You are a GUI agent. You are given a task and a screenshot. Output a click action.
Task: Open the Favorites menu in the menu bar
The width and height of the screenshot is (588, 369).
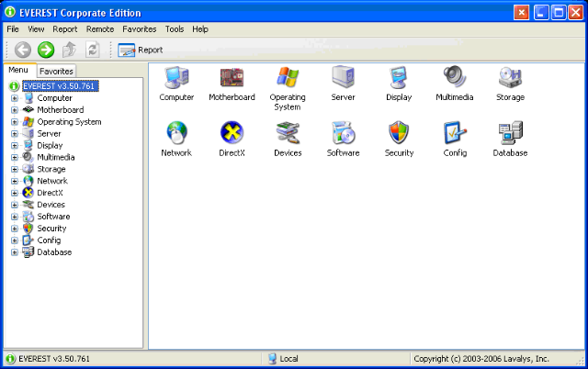(140, 29)
